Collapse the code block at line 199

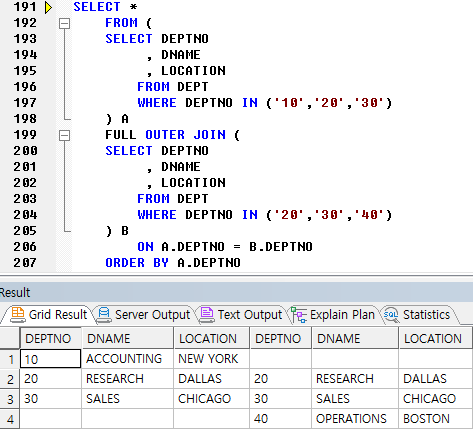(64, 136)
